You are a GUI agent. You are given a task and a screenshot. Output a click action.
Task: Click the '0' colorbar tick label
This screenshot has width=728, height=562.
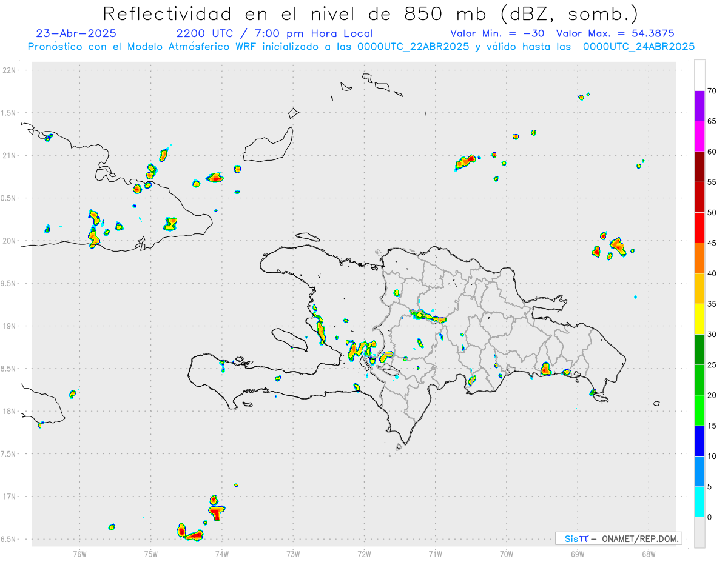(x=709, y=517)
